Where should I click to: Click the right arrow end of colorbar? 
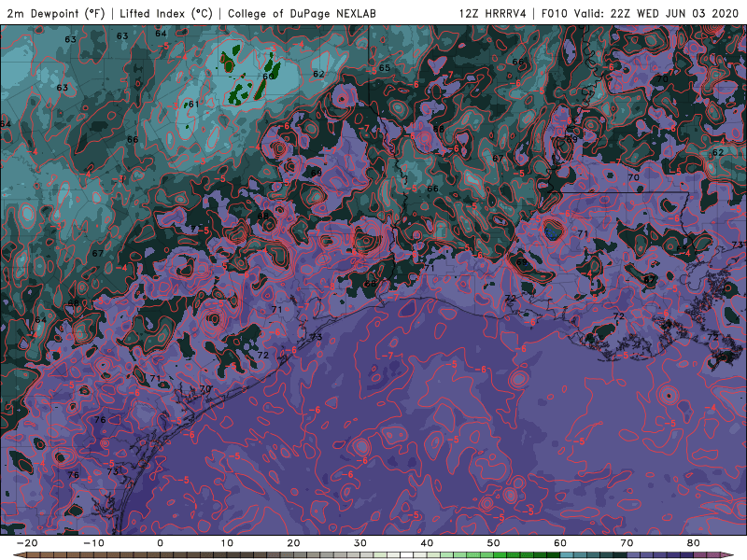coord(727,555)
